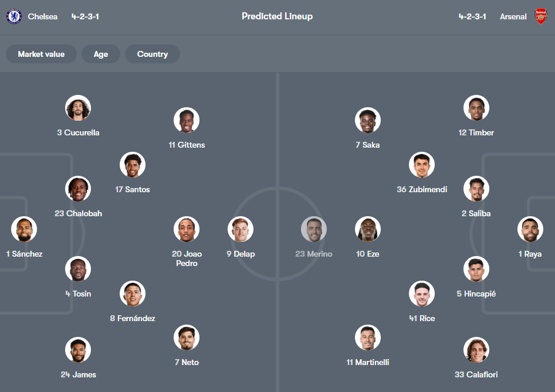Open the Predicted Lineup tab
Viewport: 555px width, 392px height.
click(277, 16)
